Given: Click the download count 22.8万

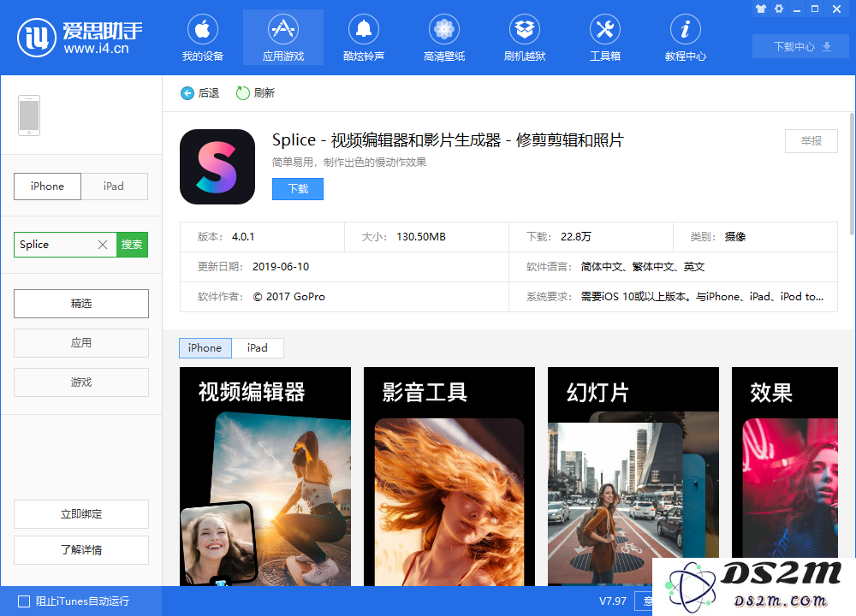Looking at the screenshot, I should pos(576,237).
